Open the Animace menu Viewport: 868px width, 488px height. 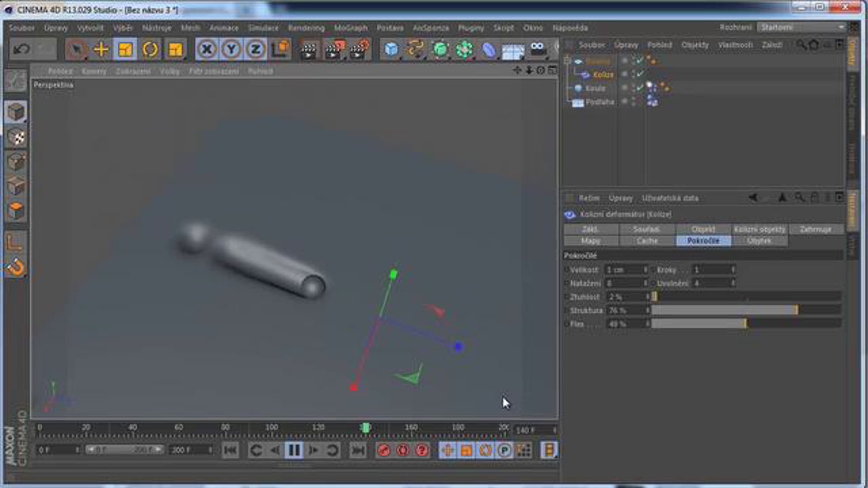click(224, 28)
